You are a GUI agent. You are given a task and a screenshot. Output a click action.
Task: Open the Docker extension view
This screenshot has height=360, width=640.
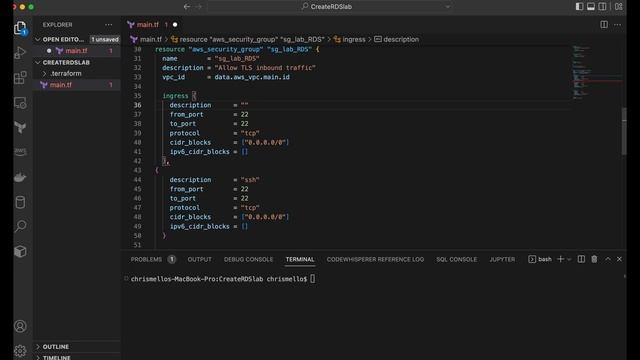[x=20, y=177]
